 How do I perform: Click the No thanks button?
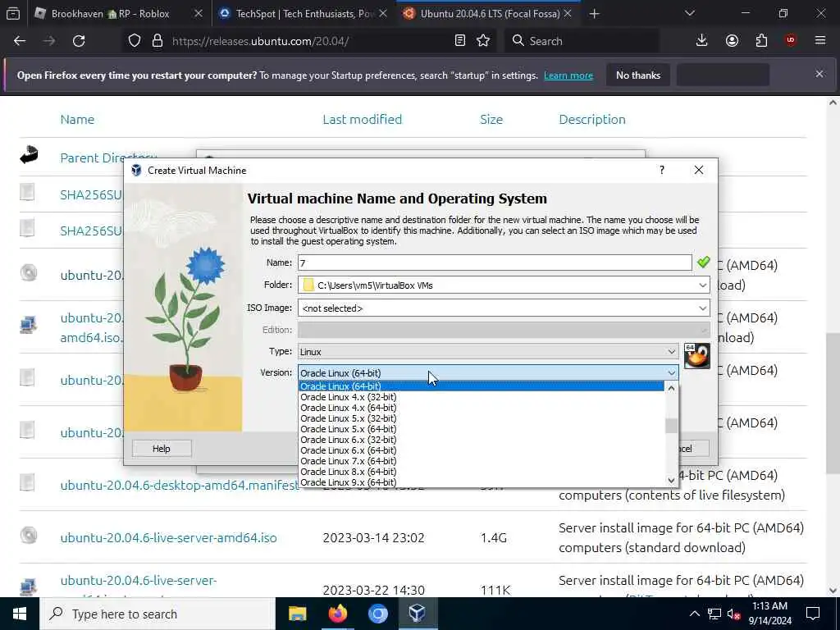(638, 75)
